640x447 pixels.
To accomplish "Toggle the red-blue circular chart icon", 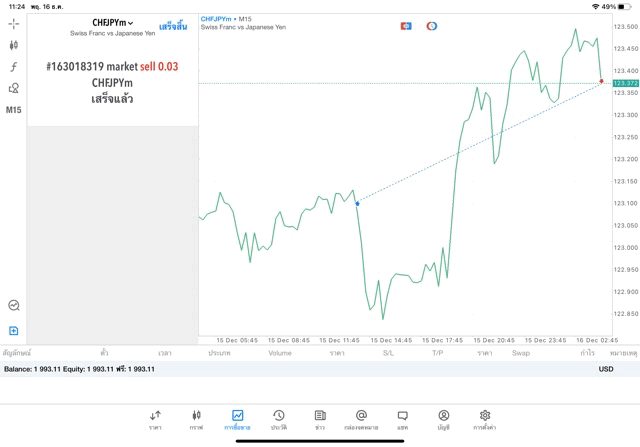I will coord(432,26).
